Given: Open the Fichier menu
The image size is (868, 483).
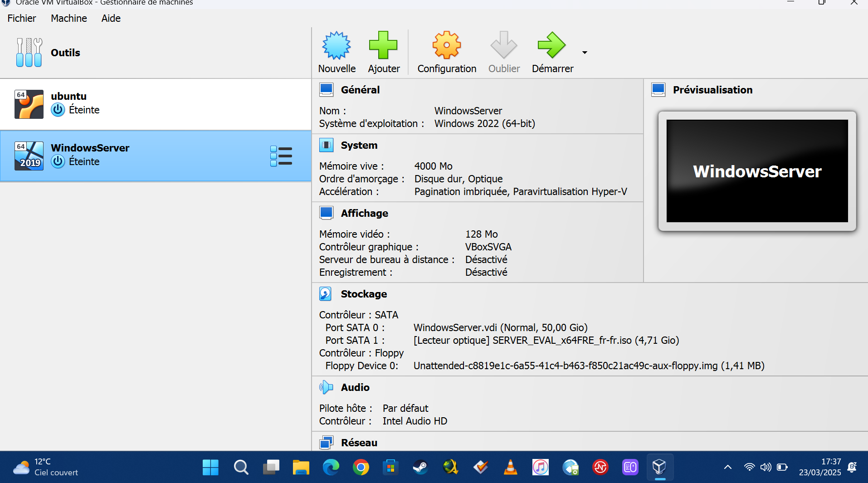Looking at the screenshot, I should click(x=22, y=18).
